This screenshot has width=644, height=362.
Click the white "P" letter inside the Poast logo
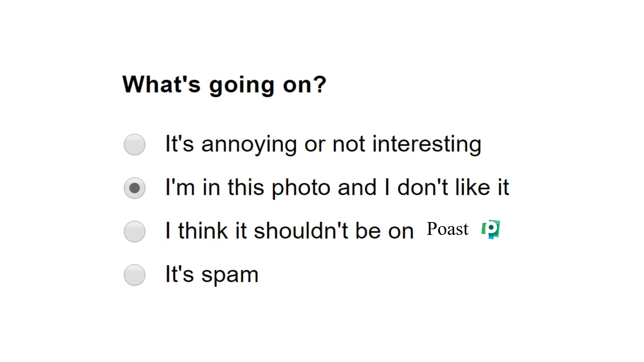pyautogui.click(x=491, y=228)
